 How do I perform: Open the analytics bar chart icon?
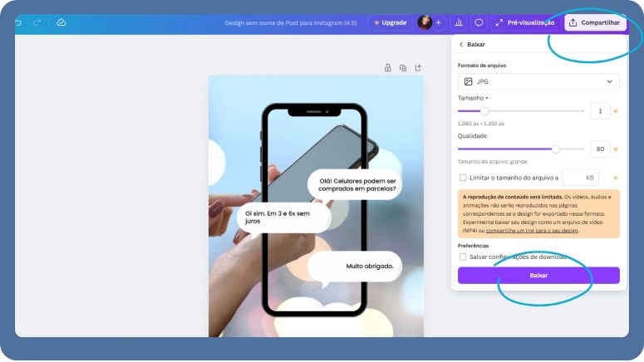click(458, 22)
